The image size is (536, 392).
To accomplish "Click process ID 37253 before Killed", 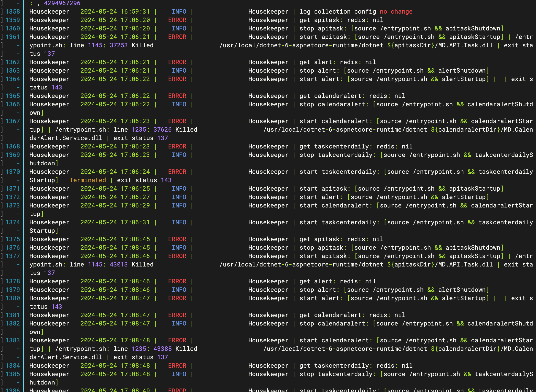I will point(119,45).
